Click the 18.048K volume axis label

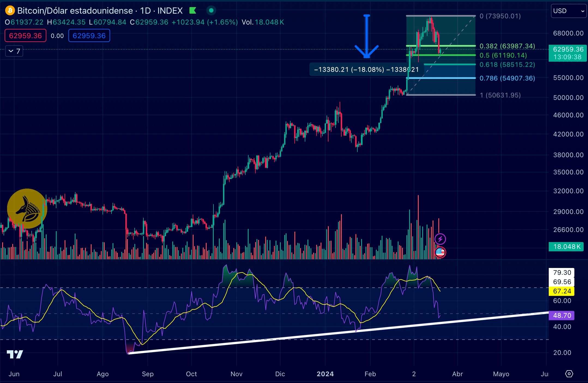(566, 247)
